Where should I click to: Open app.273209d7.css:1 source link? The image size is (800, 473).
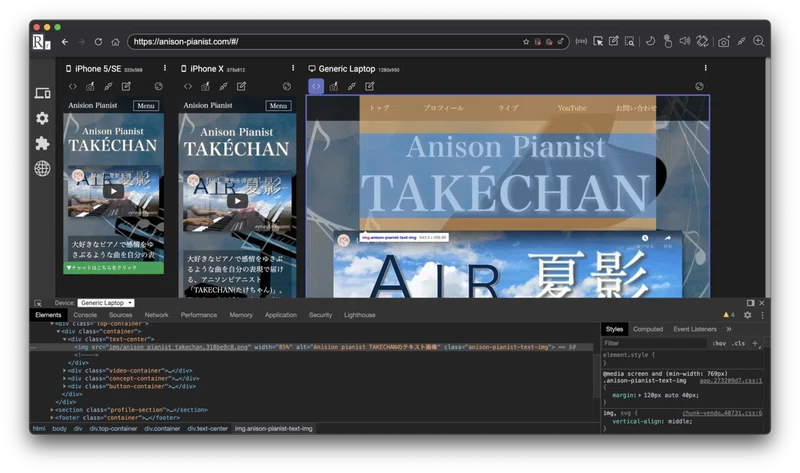pos(731,381)
